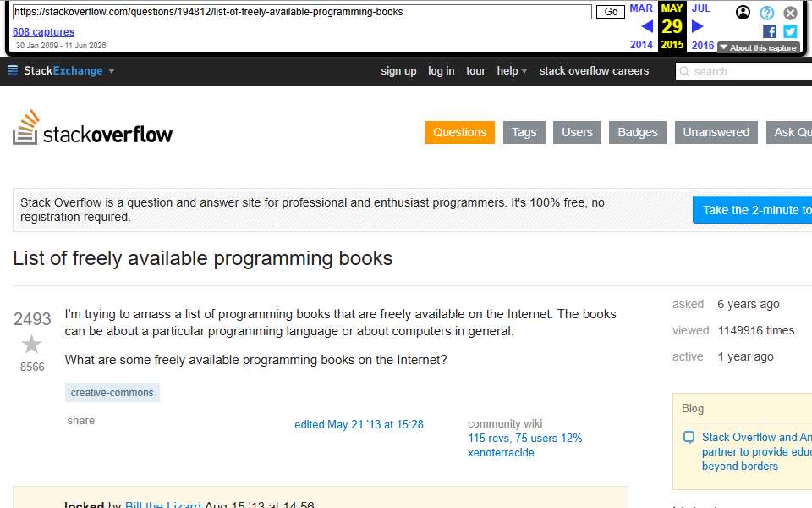812x508 pixels.
Task: Close the Wayback toolbar with X icon
Action: point(790,13)
